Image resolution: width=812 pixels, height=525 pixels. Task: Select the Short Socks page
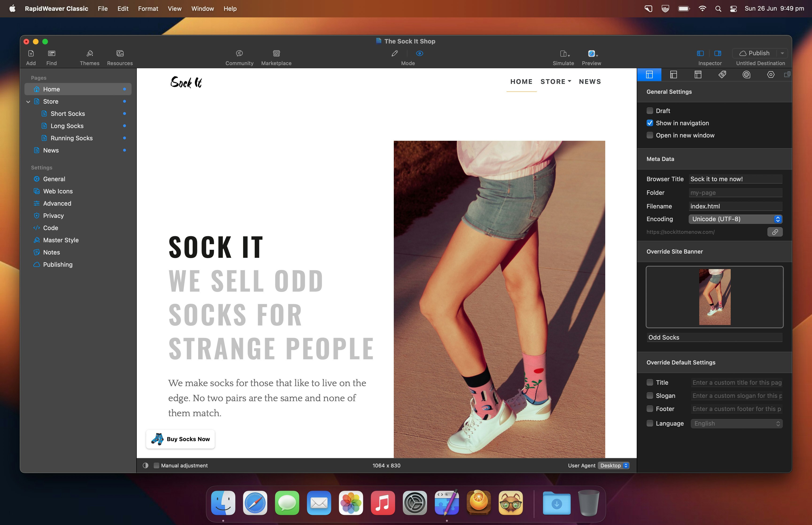point(78,114)
